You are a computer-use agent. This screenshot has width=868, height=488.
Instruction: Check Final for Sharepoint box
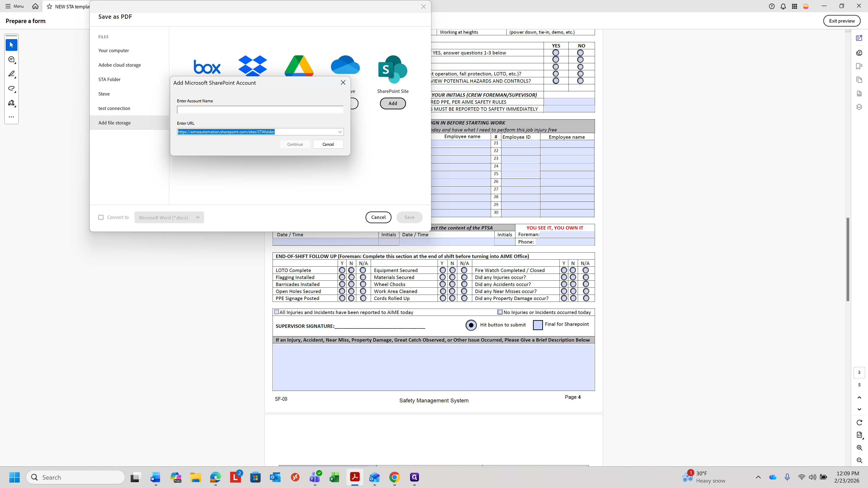point(538,325)
